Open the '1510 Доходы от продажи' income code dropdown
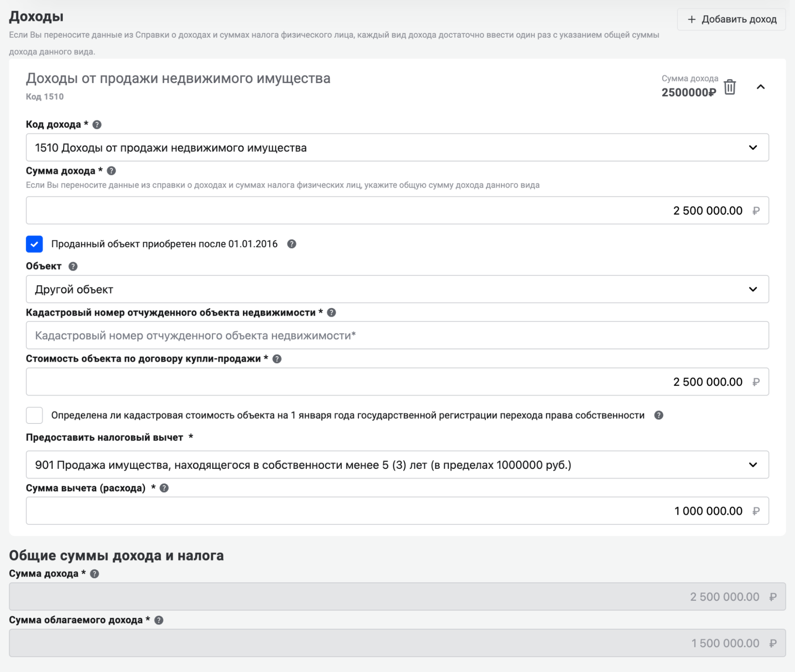Image resolution: width=795 pixels, height=672 pixels. (397, 148)
